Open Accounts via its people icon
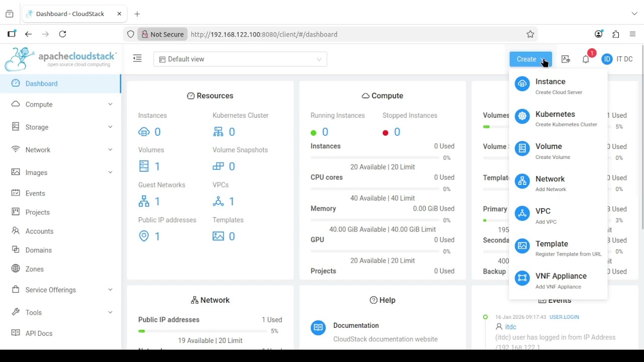This screenshot has width=644, height=362. click(x=16, y=231)
